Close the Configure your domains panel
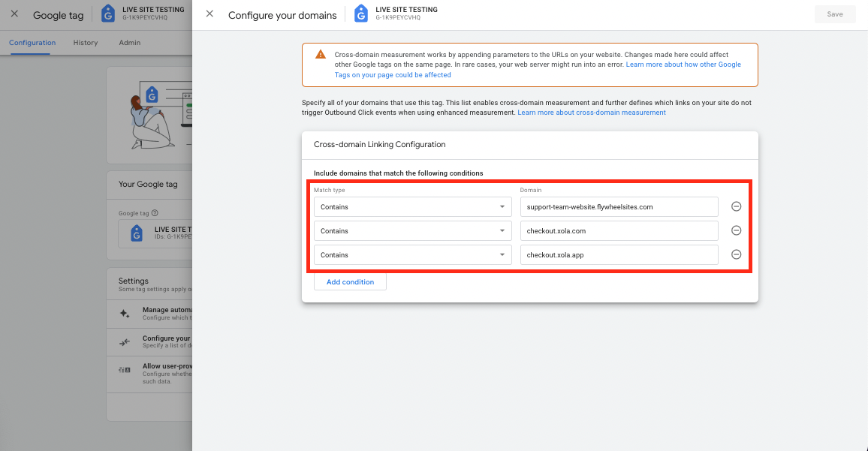This screenshot has height=451, width=868. [x=209, y=14]
